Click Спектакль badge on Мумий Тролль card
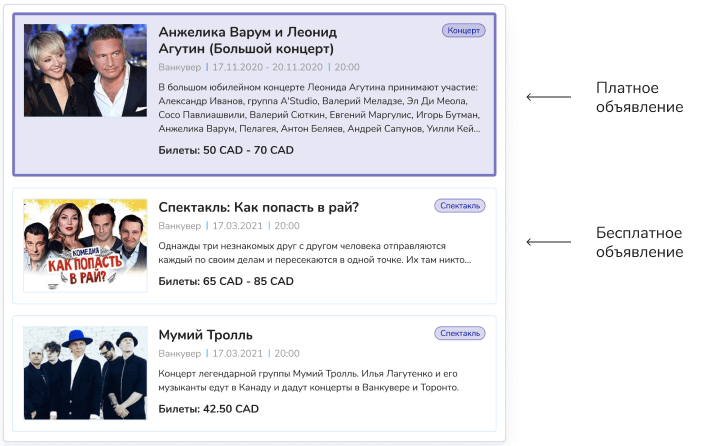This screenshot has height=446, width=705. click(x=460, y=334)
